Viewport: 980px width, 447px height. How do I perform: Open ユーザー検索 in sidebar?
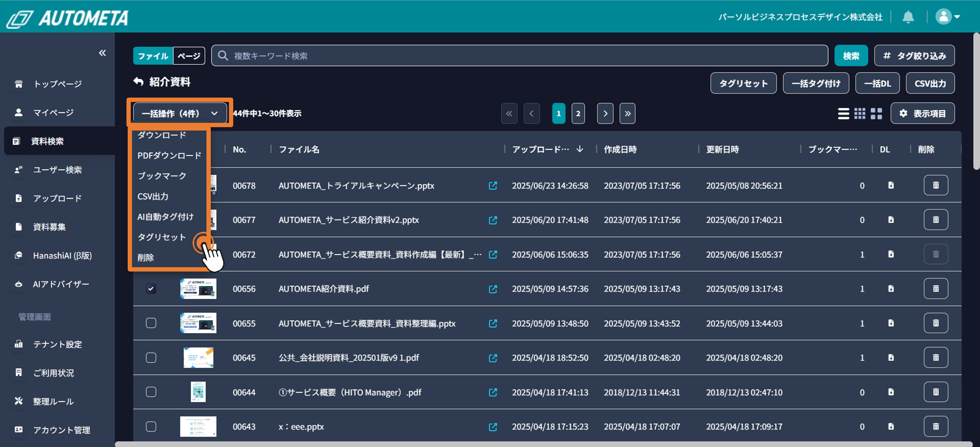(x=57, y=170)
